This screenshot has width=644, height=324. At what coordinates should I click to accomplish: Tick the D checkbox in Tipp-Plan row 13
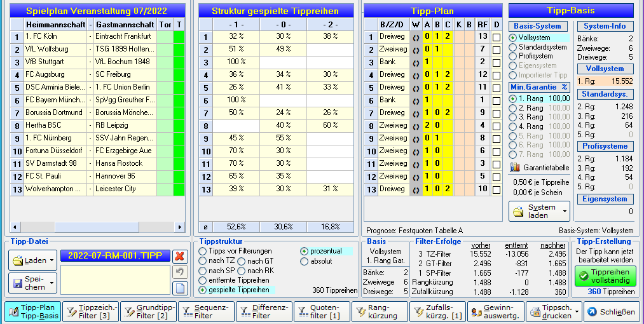(497, 190)
